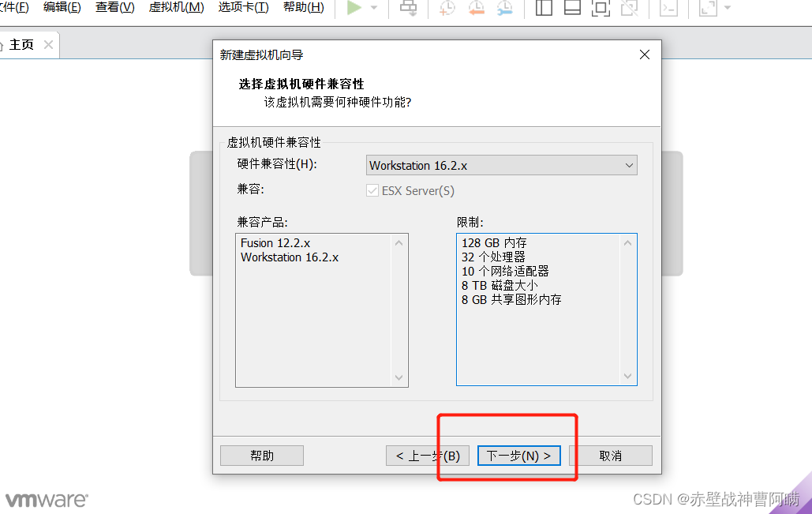
Task: Open the 查看(V) menu
Action: pyautogui.click(x=115, y=7)
